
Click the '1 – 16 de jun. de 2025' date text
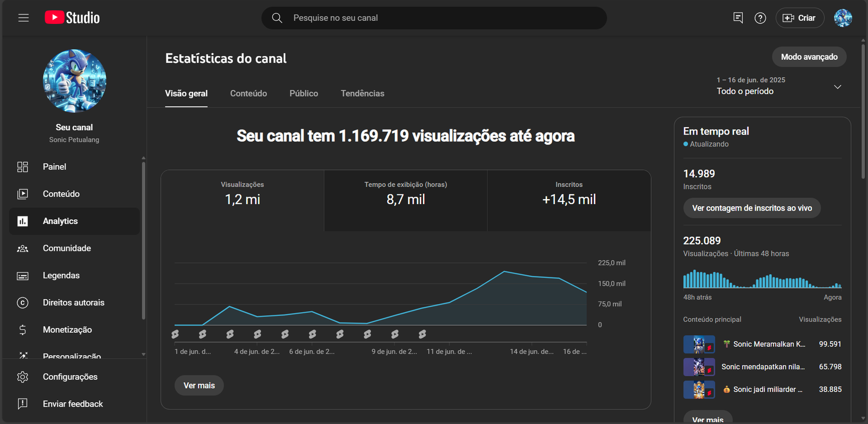point(751,80)
